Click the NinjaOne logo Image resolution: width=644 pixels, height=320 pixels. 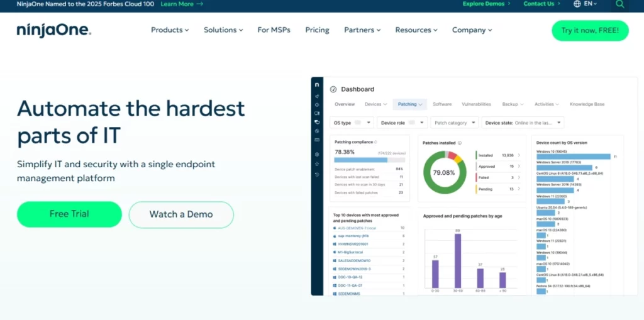point(54,30)
